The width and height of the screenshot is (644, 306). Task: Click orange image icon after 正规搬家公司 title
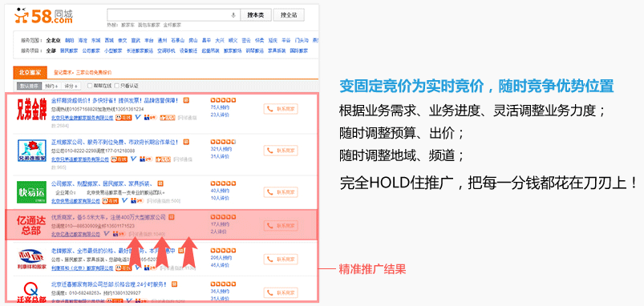point(185,142)
